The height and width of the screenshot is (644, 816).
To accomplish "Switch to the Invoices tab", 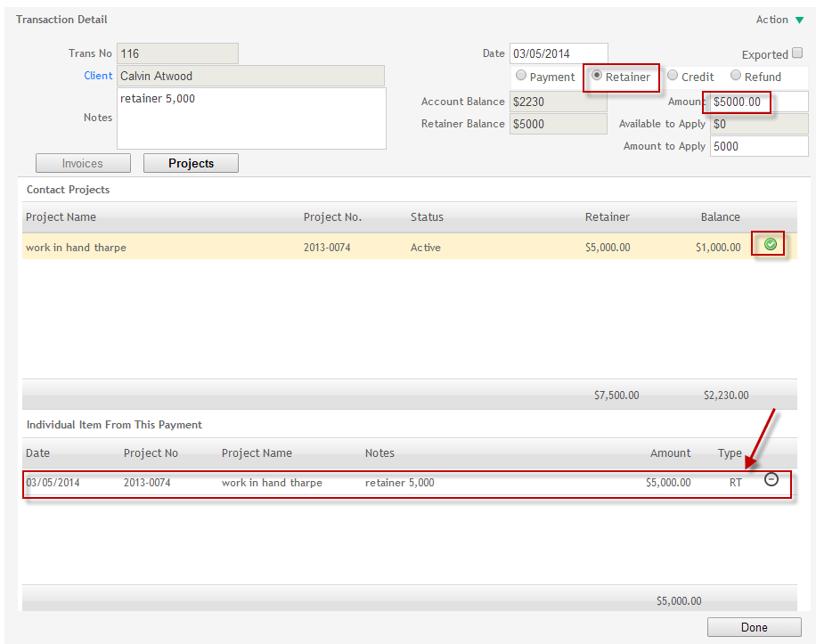I will tap(83, 163).
